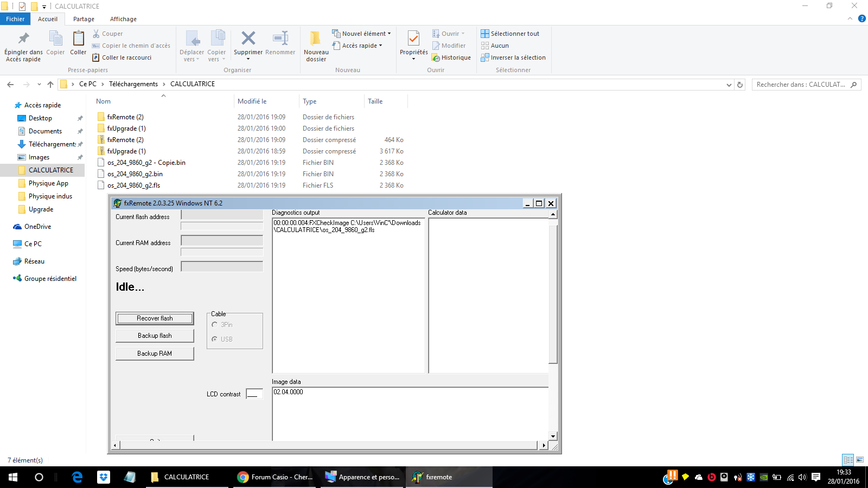Viewport: 868px width, 488px height.
Task: Switch to Forum Casio Chrome taskbar window
Action: pos(276,477)
